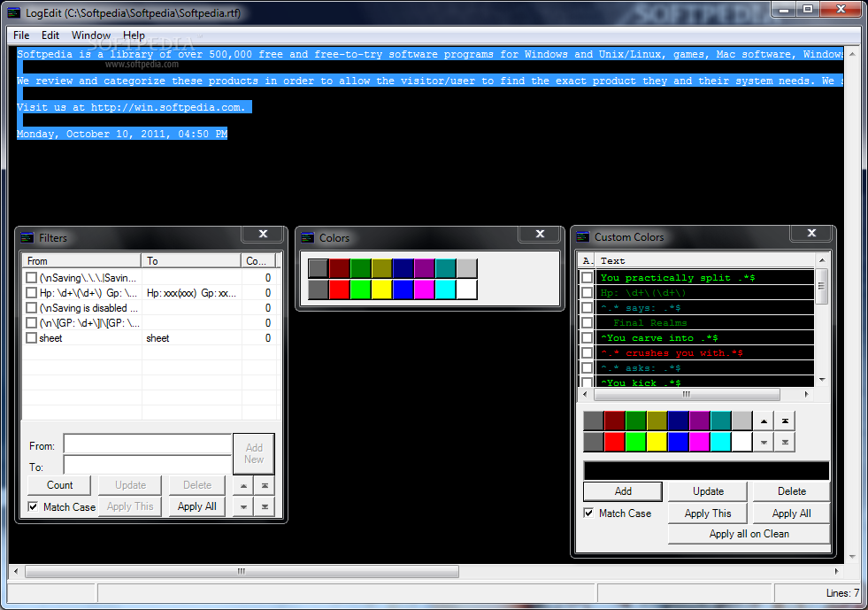This screenshot has width=868, height=610.
Task: Pick cyan swatch in Colors panel
Action: click(446, 290)
